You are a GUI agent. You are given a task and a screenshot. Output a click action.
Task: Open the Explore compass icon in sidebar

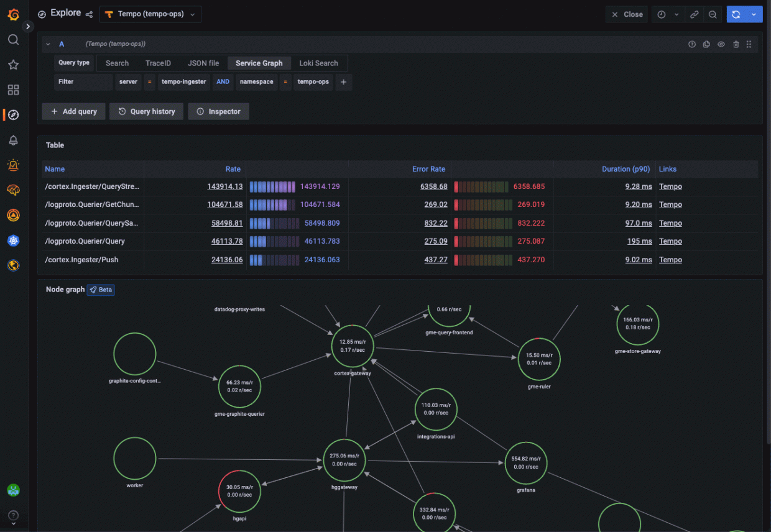pyautogui.click(x=13, y=115)
